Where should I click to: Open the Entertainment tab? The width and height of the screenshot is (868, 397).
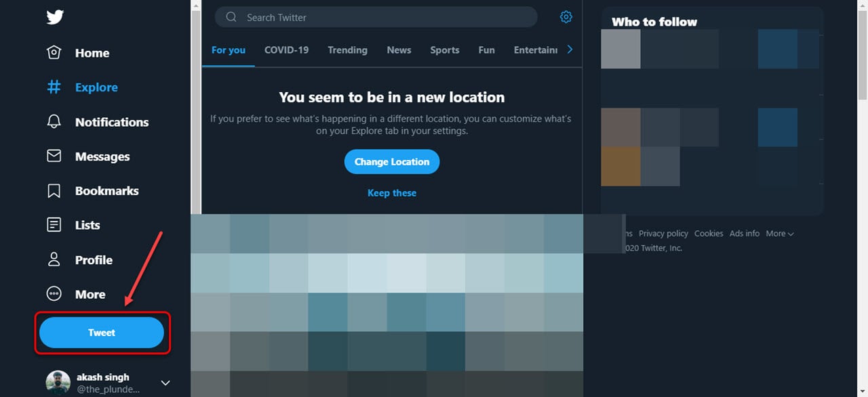click(536, 50)
